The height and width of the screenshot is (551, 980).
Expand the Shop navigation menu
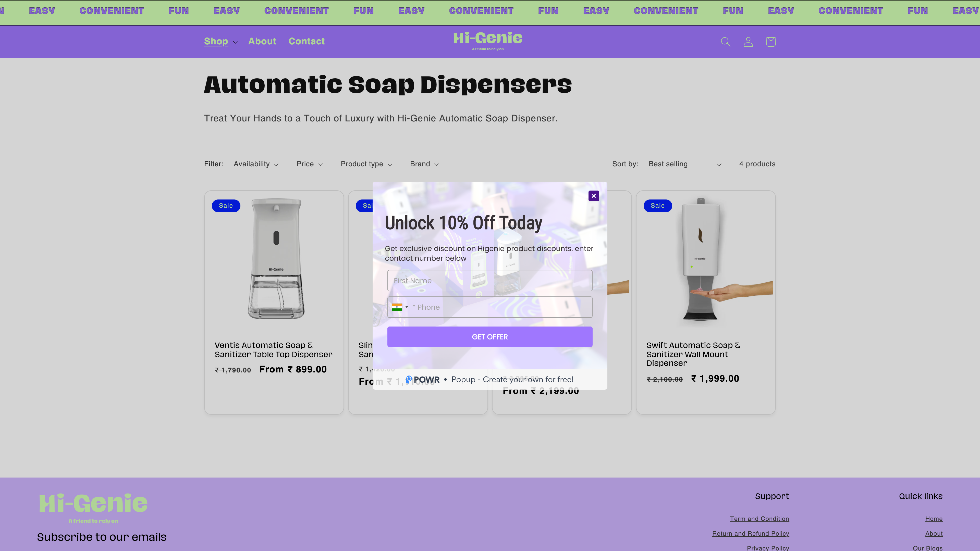tap(220, 41)
